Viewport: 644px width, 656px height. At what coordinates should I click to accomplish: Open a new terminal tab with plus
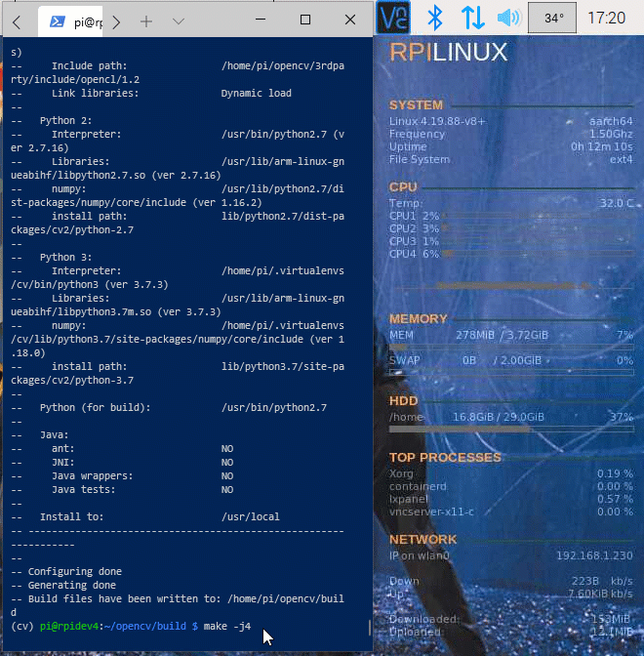point(146,21)
